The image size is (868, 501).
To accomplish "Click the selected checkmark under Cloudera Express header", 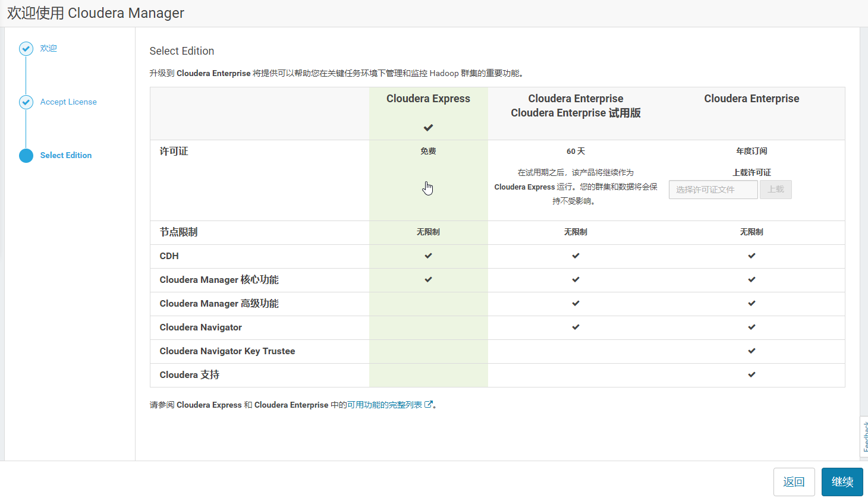I will (428, 128).
